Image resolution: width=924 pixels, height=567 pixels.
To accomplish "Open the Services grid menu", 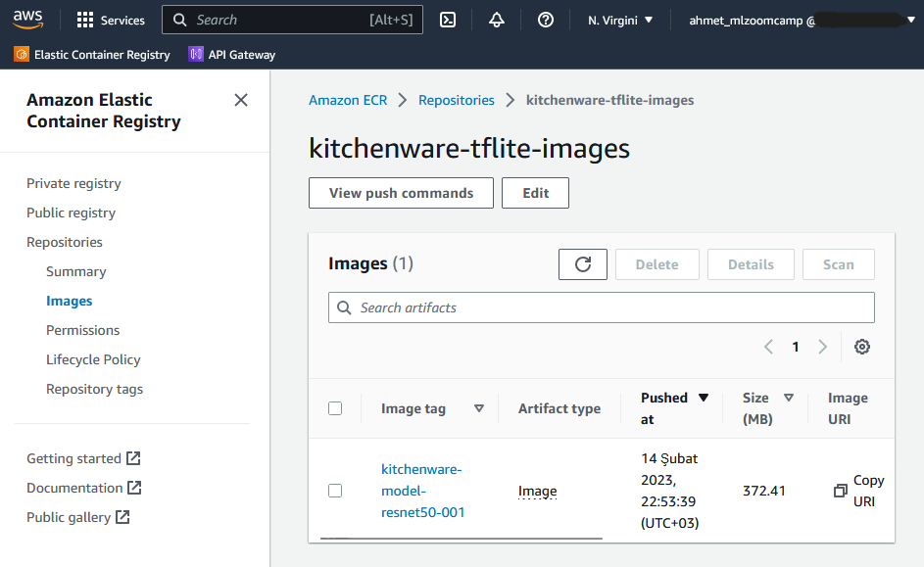I will click(x=110, y=20).
